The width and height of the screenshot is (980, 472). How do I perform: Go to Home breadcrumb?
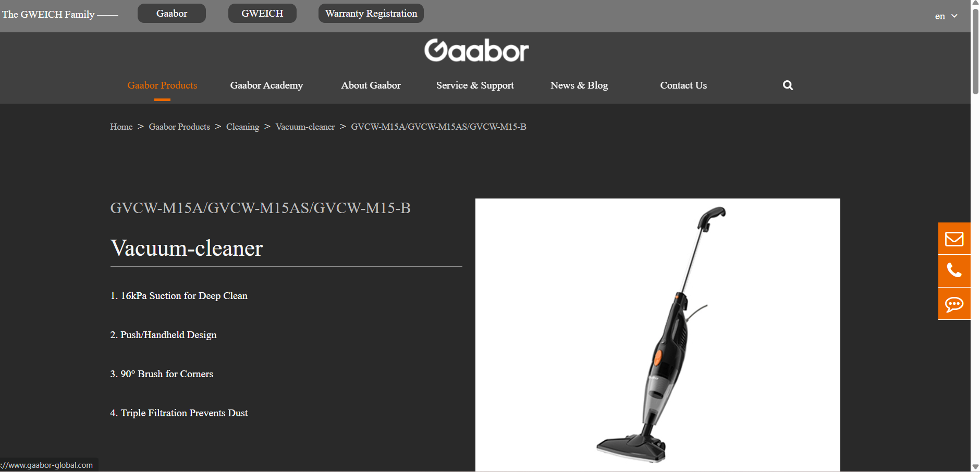click(121, 127)
